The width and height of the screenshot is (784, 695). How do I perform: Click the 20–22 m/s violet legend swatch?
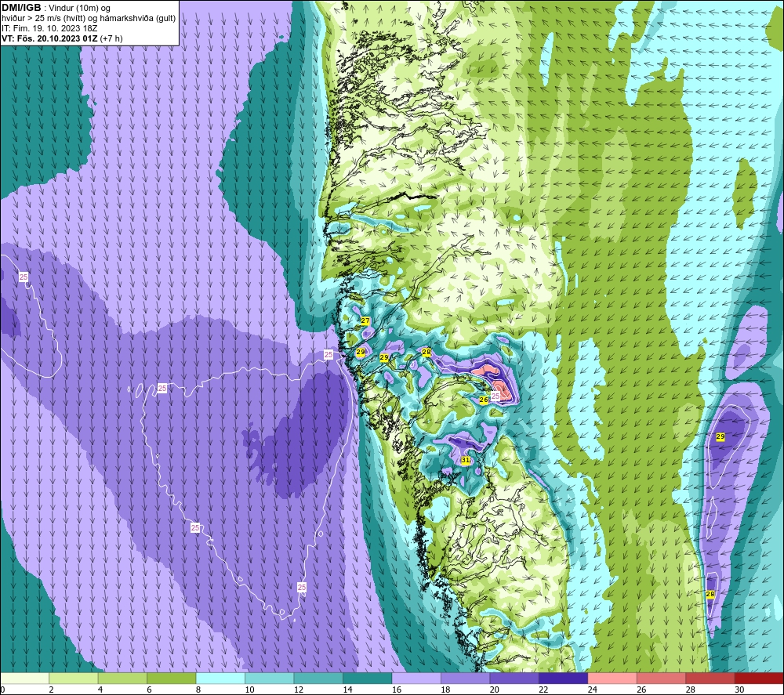(514, 678)
